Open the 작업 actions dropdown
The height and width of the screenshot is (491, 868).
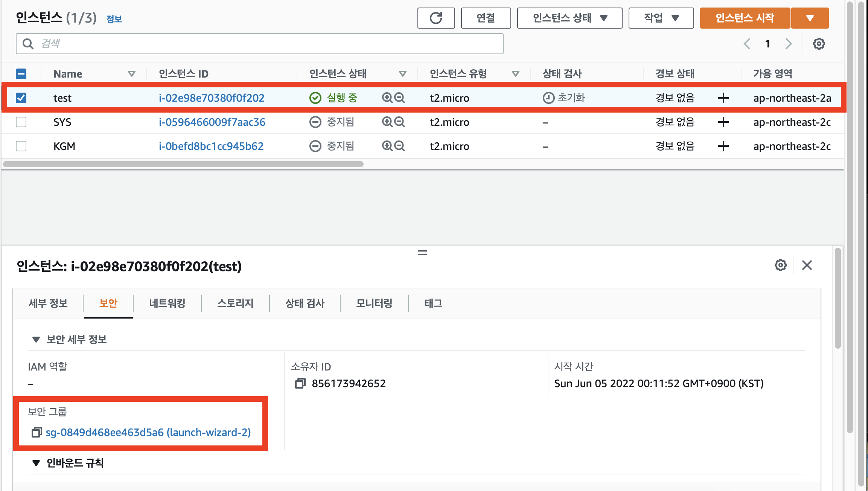pyautogui.click(x=661, y=18)
